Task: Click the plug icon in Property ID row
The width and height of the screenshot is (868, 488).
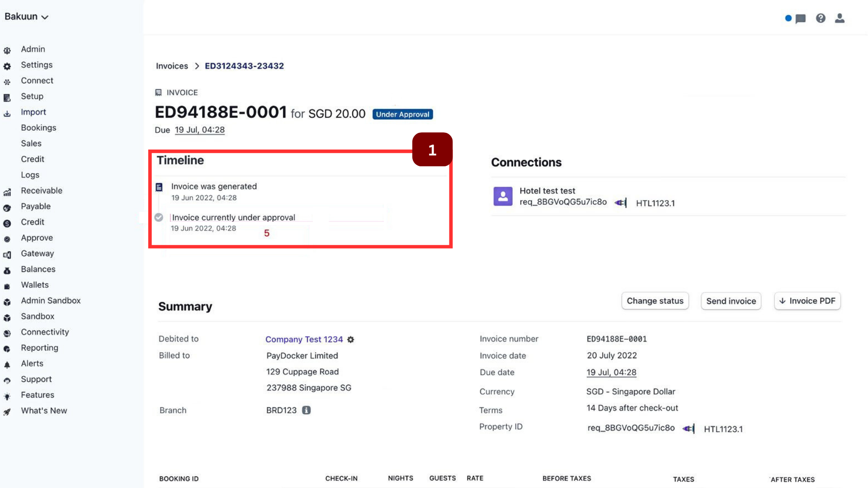Action: point(689,429)
